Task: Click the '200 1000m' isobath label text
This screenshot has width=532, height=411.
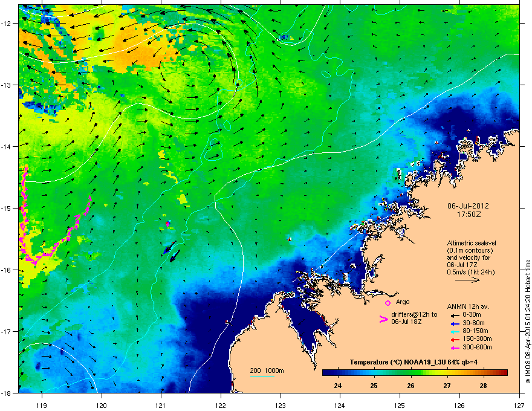Action: click(267, 371)
